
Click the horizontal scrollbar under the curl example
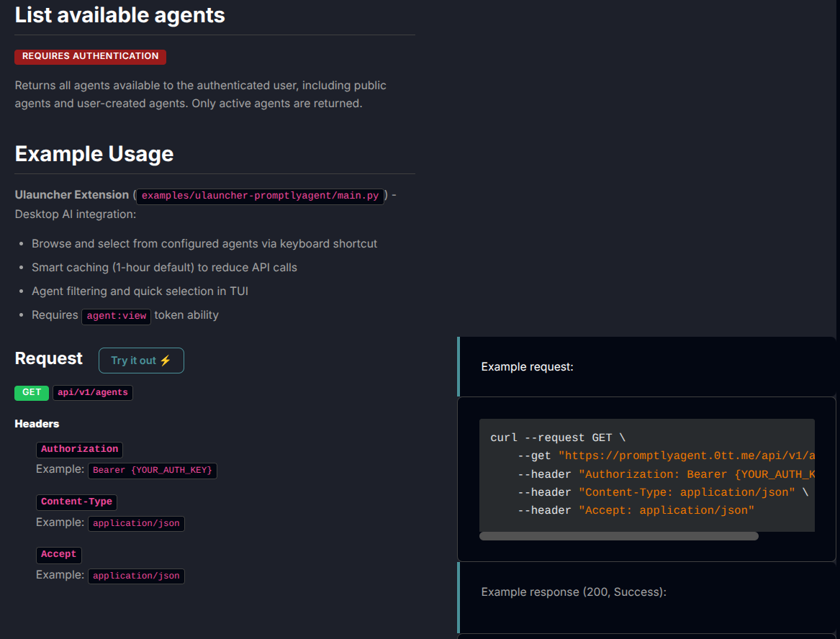[x=619, y=536]
